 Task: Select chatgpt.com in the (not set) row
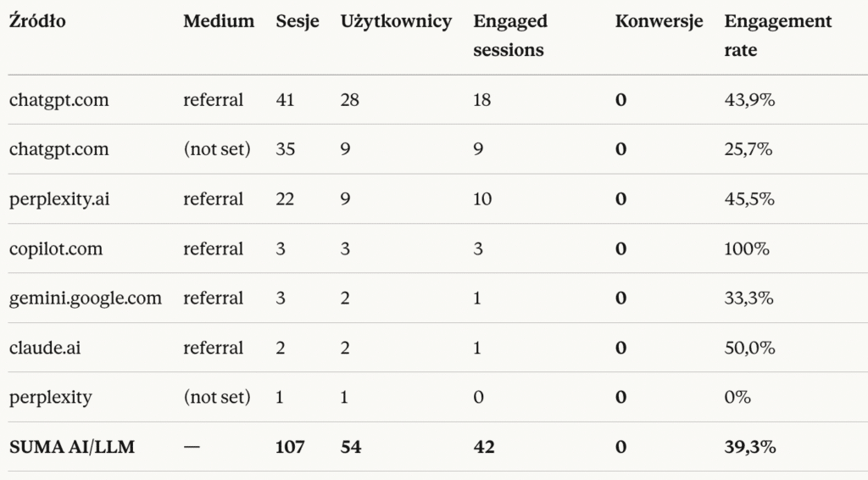[x=59, y=149]
